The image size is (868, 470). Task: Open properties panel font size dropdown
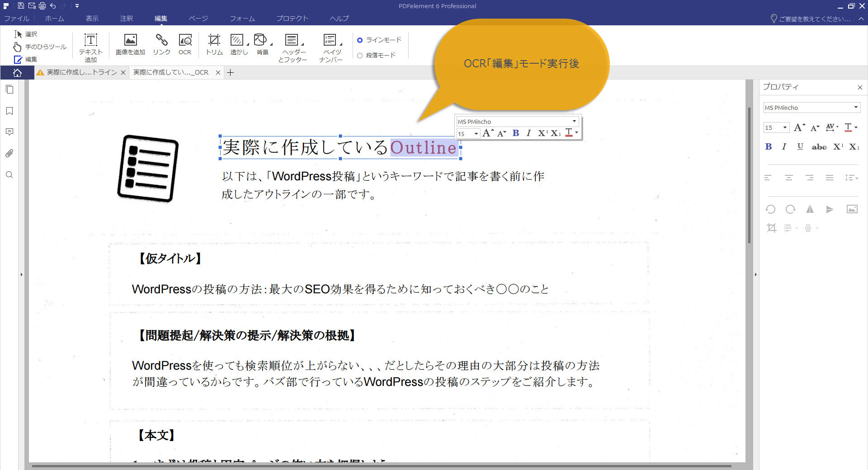[785, 127]
